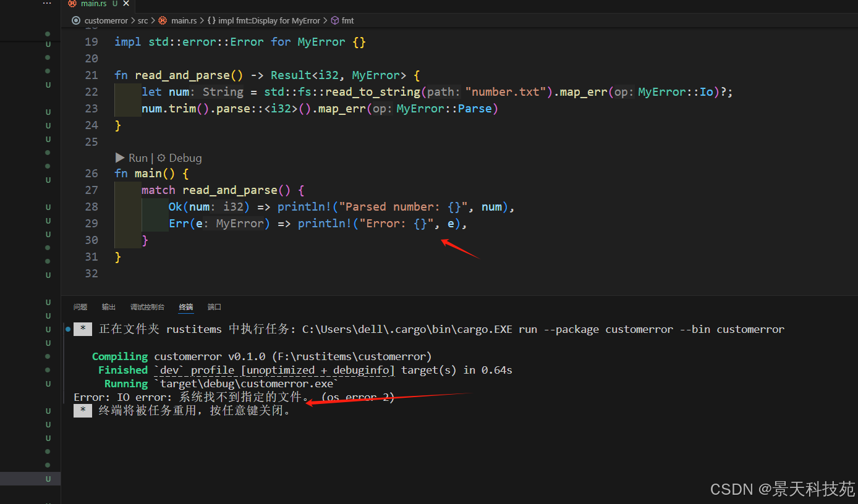The image size is (858, 504).
Task: Click "impl std::error::Error for MyError" line
Action: (240, 42)
